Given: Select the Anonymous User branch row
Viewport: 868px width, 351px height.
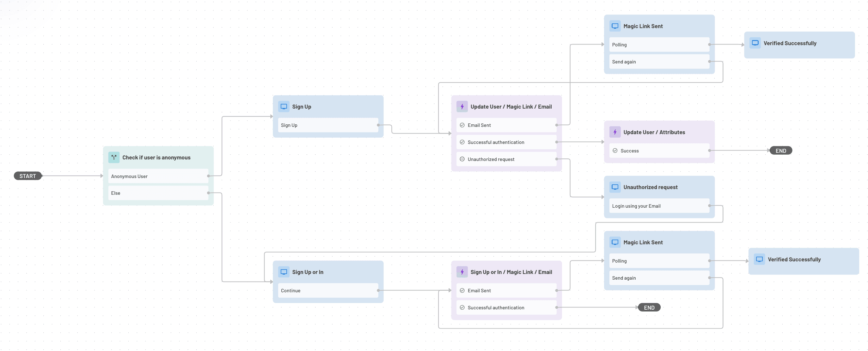Looking at the screenshot, I should (x=158, y=176).
